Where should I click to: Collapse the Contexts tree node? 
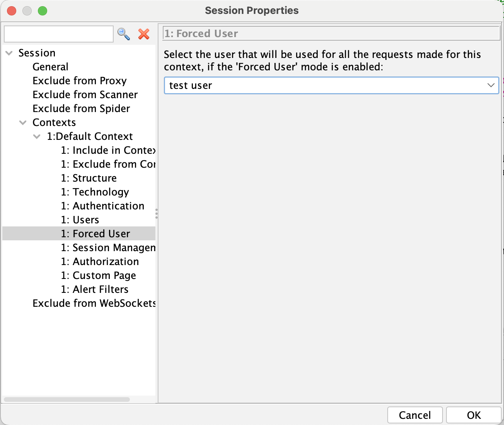(x=22, y=122)
